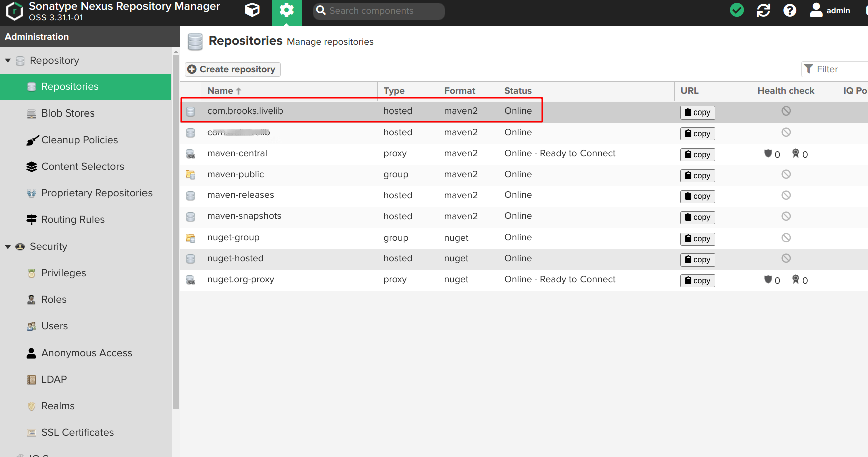Screen dimensions: 868x457
Task: Click the Routing Rules signpost icon
Action: tap(31, 220)
